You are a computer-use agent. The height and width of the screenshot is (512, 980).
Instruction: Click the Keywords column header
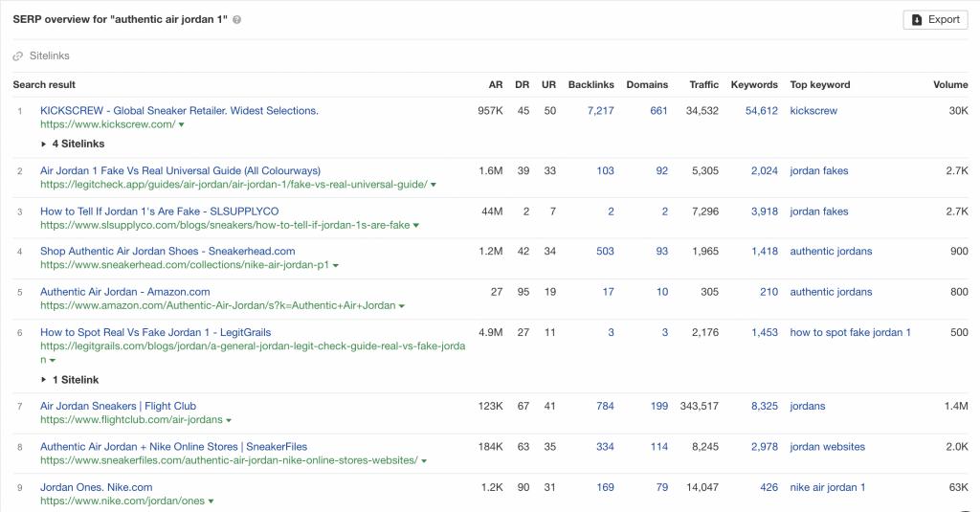(x=754, y=85)
